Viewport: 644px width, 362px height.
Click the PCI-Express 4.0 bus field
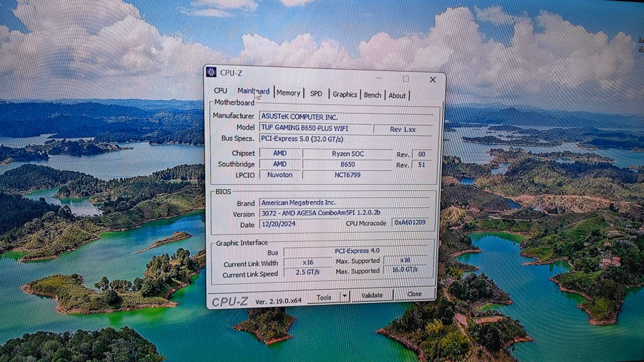356,251
